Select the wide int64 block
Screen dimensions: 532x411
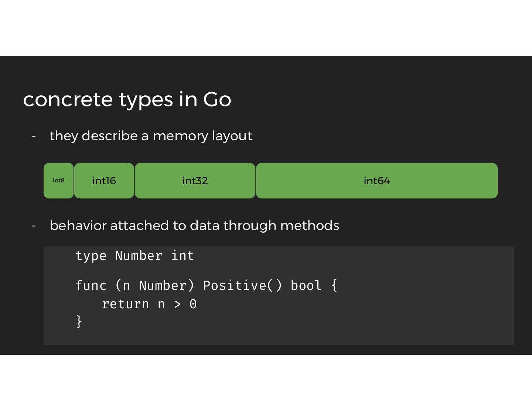(x=376, y=181)
